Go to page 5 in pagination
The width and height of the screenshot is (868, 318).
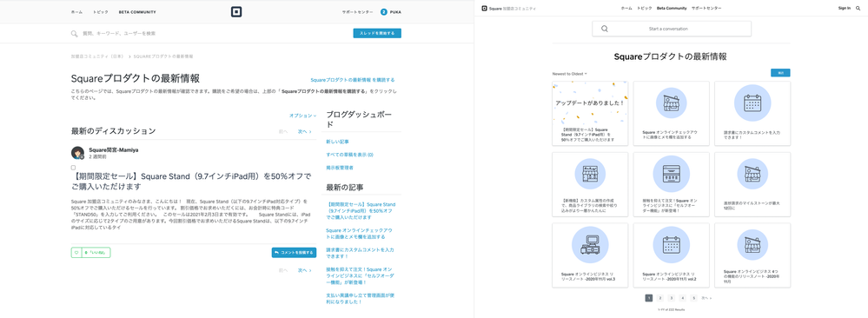point(693,297)
